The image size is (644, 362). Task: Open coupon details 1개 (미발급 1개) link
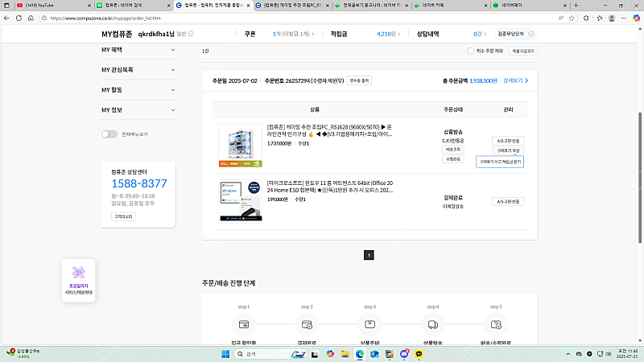293,34
